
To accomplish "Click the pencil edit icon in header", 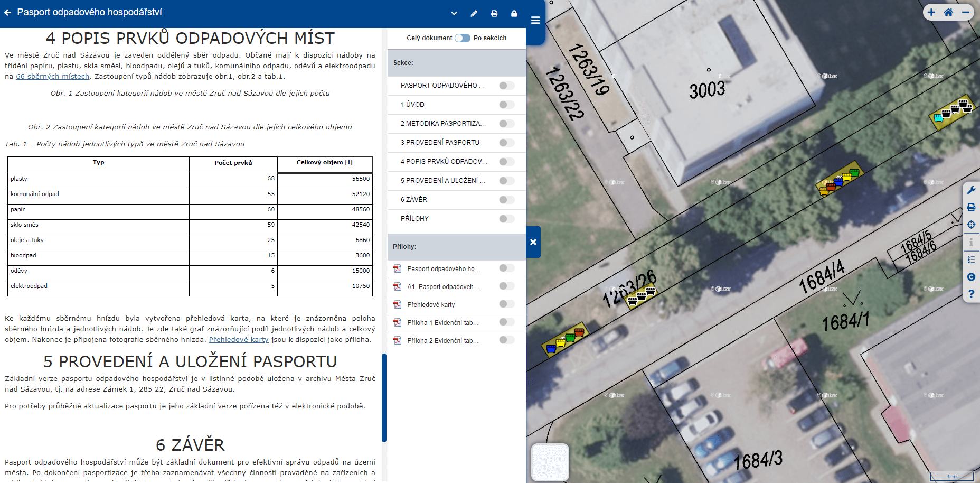I will tap(474, 14).
